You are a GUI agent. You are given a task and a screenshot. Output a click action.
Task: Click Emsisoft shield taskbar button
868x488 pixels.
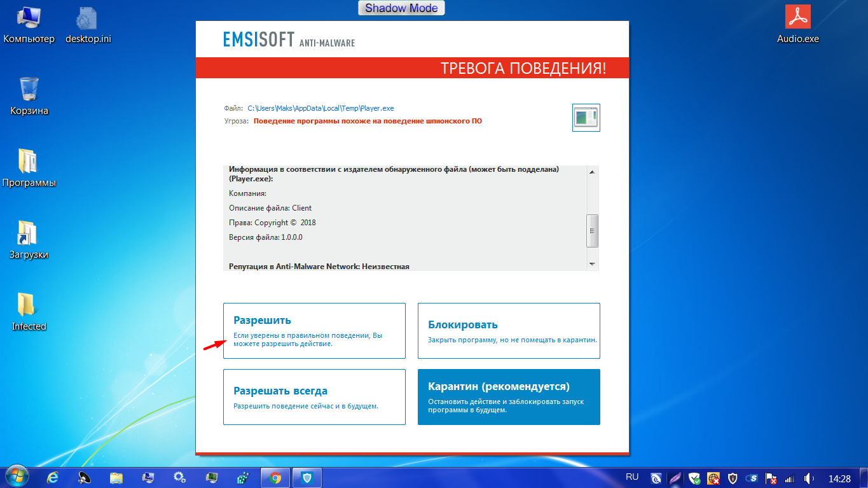tap(307, 477)
